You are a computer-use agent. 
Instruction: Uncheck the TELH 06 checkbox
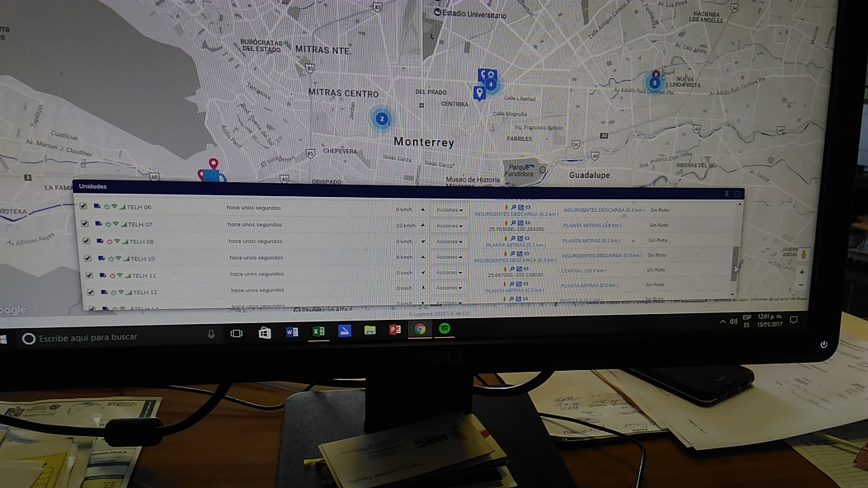coord(83,206)
